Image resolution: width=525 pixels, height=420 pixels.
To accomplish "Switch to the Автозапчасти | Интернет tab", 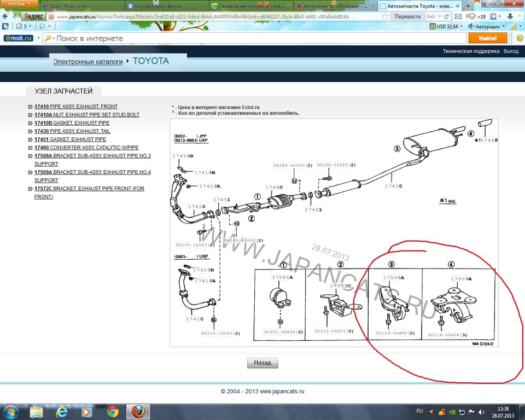I will [x=335, y=6].
